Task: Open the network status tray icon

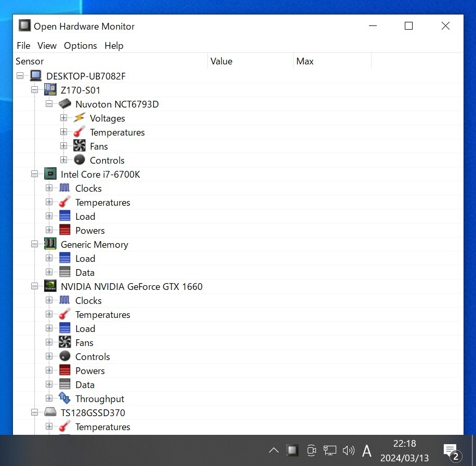Action: [x=329, y=450]
